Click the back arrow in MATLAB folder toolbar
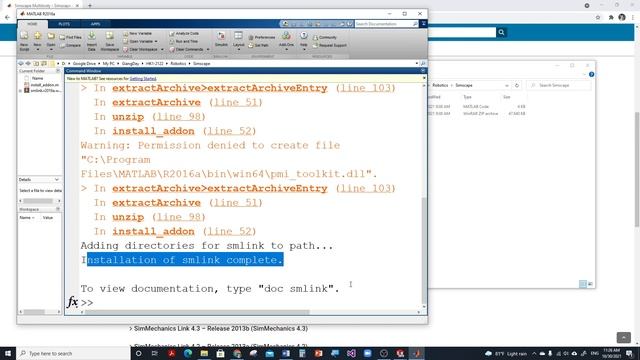This screenshot has height=360, width=640. coord(21,64)
